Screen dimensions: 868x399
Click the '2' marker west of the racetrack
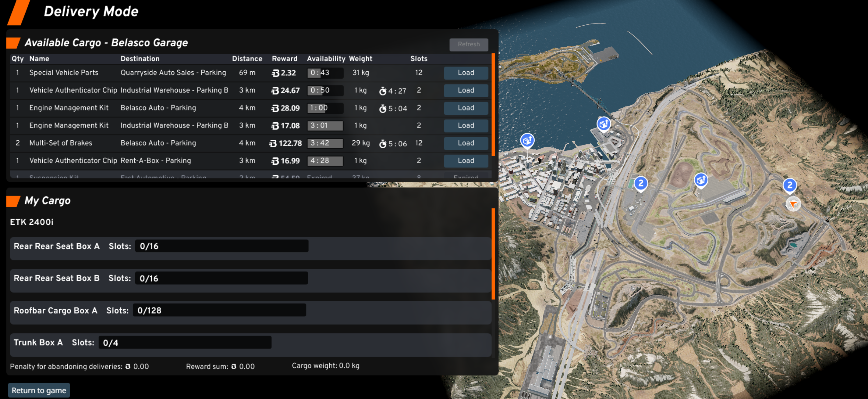(640, 183)
